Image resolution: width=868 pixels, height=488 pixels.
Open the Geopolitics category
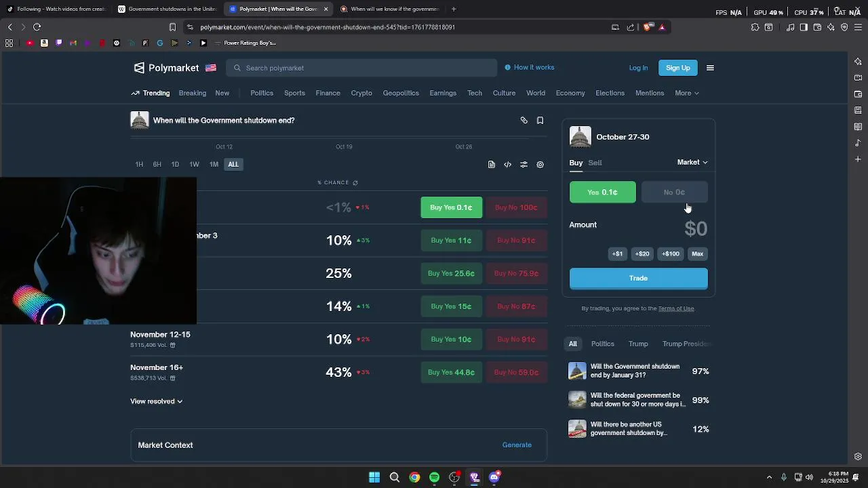pos(401,93)
